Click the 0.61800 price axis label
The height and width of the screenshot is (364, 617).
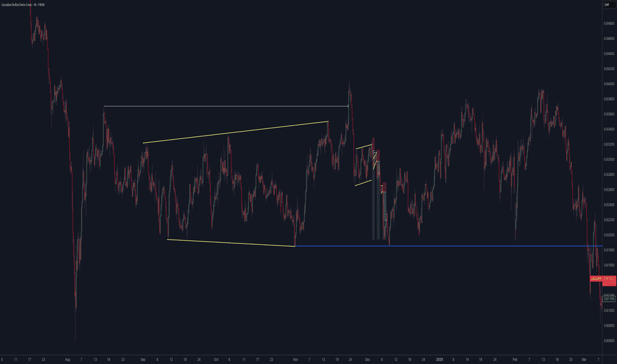609,250
